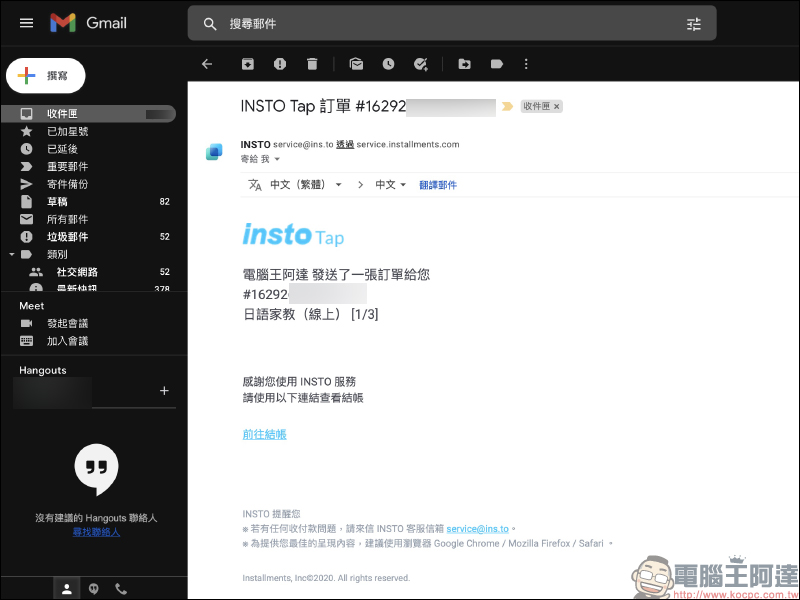800x600 pixels.
Task: Open the Hangouts phone calls tab
Action: click(x=121, y=589)
